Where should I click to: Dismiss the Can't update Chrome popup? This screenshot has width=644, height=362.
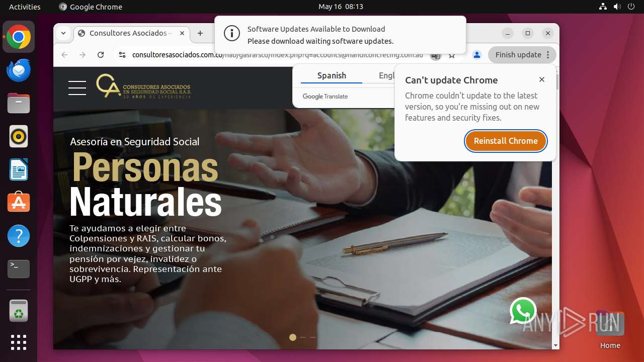pos(542,79)
